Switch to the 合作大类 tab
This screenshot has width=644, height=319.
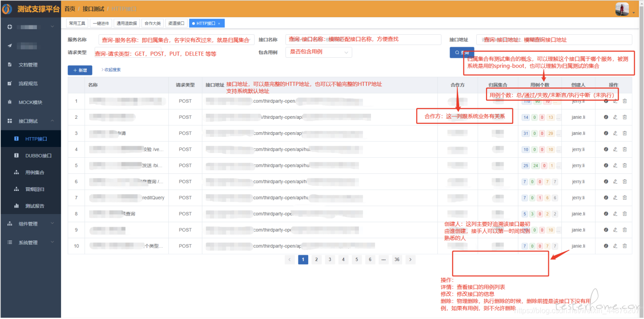pos(152,23)
